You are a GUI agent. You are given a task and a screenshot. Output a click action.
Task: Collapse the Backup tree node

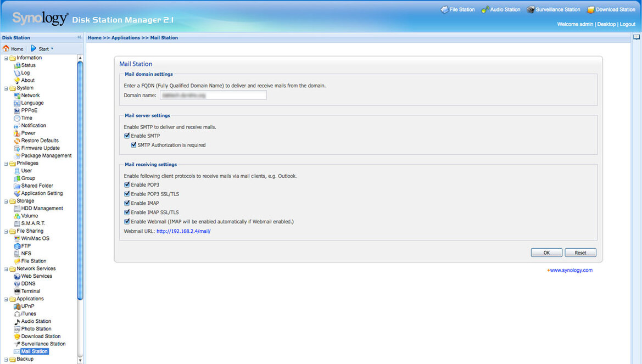[x=6, y=360]
